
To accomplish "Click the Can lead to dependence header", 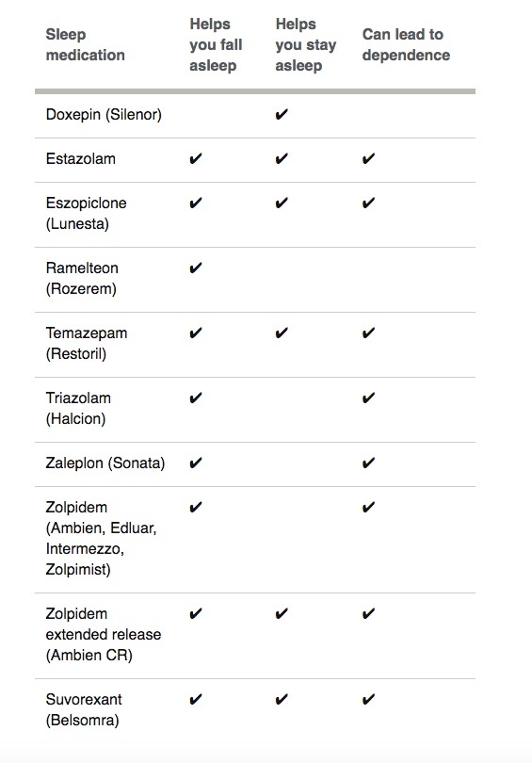I will (x=406, y=45).
